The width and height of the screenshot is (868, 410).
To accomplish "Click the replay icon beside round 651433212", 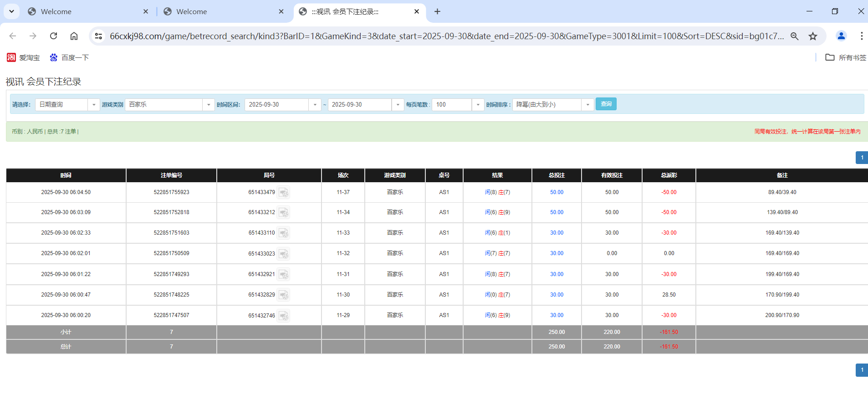I will point(284,212).
